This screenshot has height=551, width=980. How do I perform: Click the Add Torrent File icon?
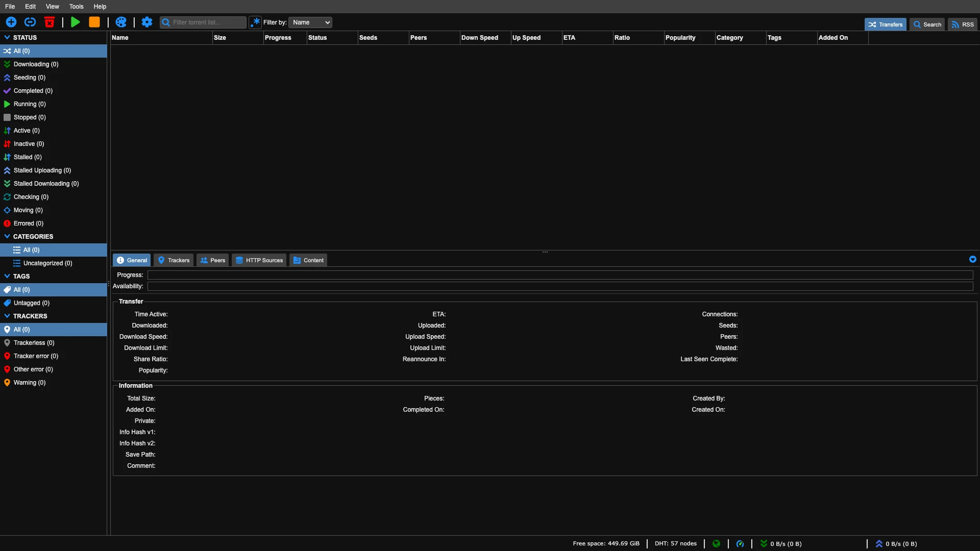(x=11, y=22)
